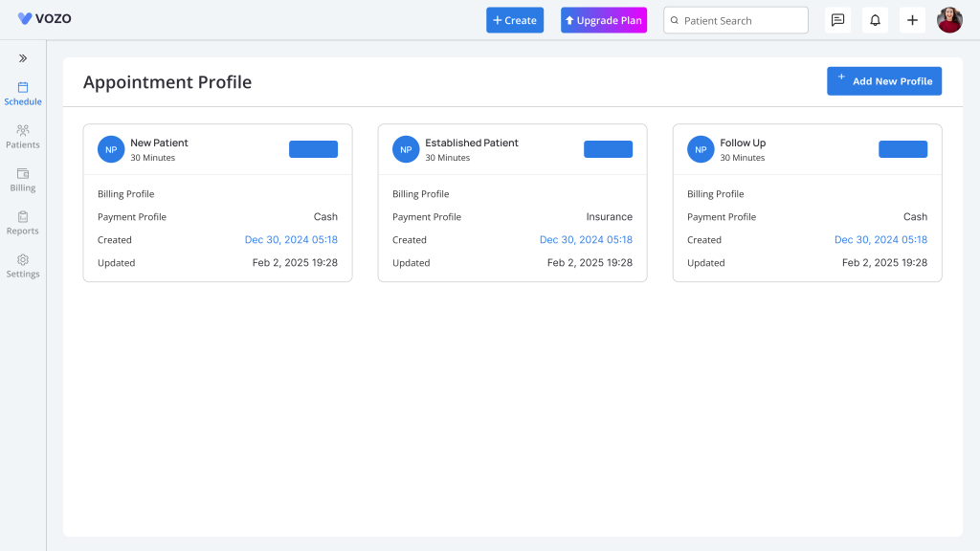Screen dimensions: 980x551
Task: Open Reports from the sidebar
Action: click(23, 223)
